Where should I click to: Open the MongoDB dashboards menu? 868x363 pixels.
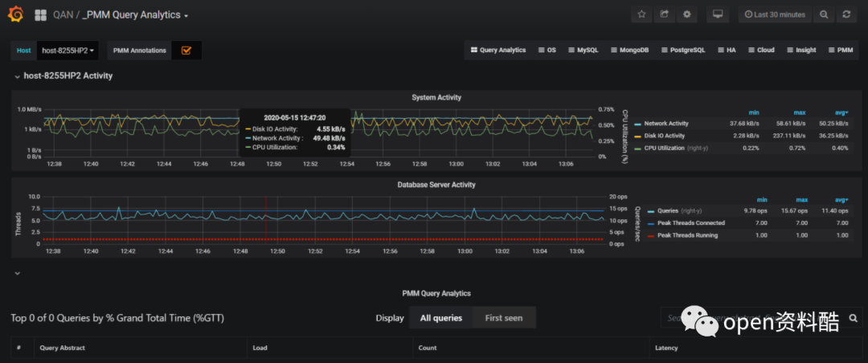coord(630,50)
